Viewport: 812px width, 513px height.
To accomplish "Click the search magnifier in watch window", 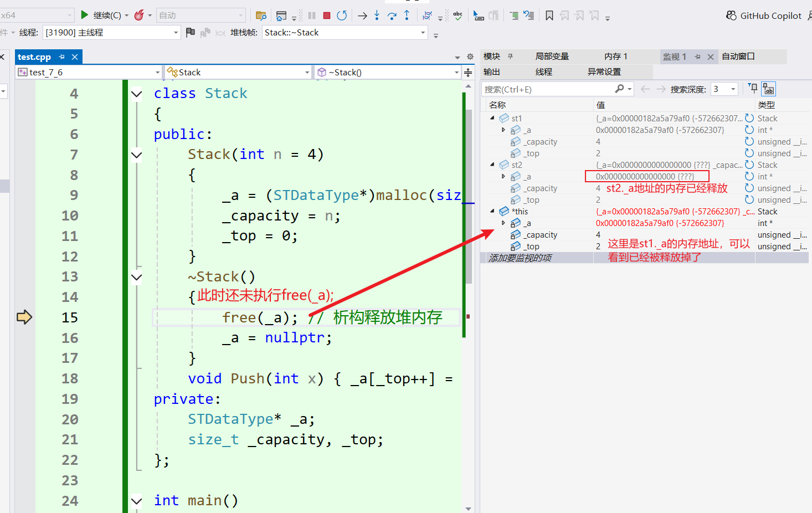I will [619, 89].
